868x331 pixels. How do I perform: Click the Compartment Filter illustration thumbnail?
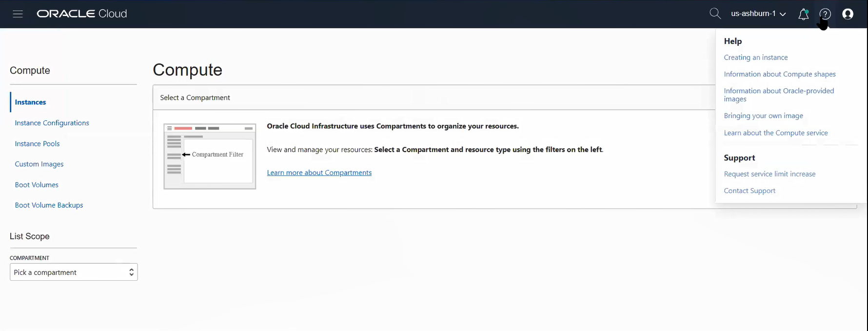coord(210,156)
